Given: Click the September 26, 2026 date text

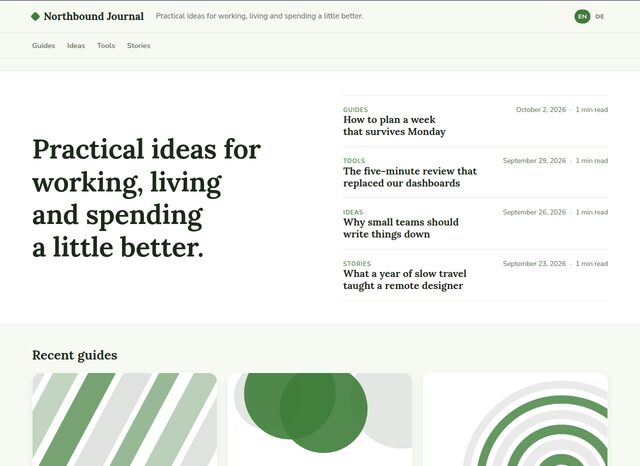Looking at the screenshot, I should coord(534,212).
